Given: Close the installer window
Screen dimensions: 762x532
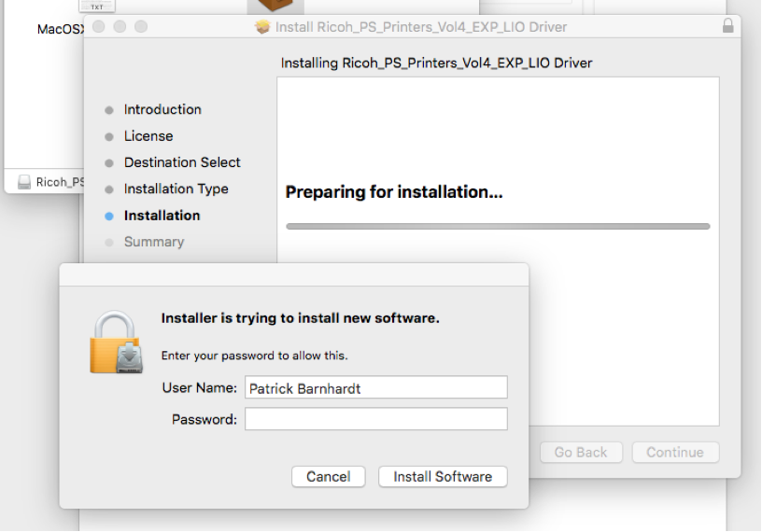Looking at the screenshot, I should pos(99,26).
